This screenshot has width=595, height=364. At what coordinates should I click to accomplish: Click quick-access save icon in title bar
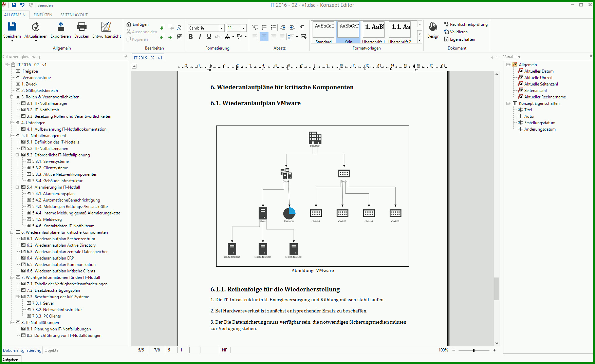14,5
